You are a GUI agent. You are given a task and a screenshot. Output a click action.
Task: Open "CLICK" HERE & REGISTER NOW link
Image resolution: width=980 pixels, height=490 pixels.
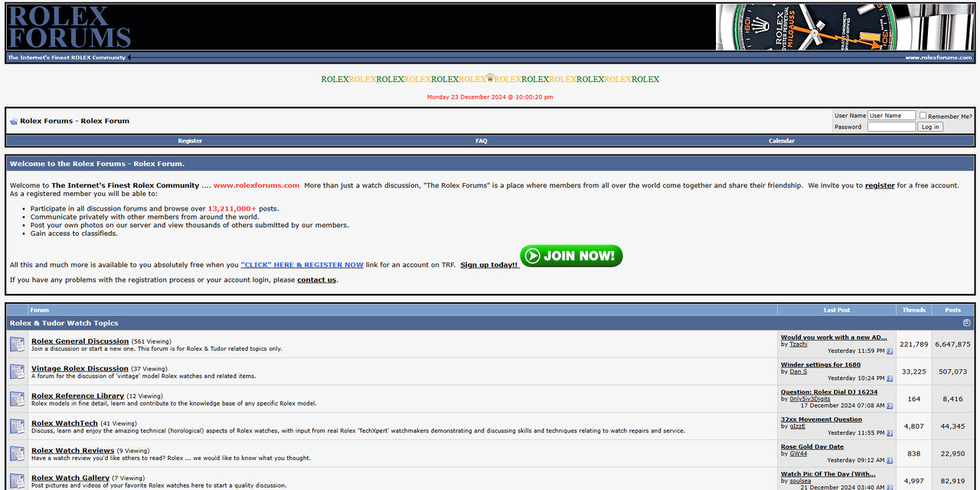pyautogui.click(x=302, y=265)
